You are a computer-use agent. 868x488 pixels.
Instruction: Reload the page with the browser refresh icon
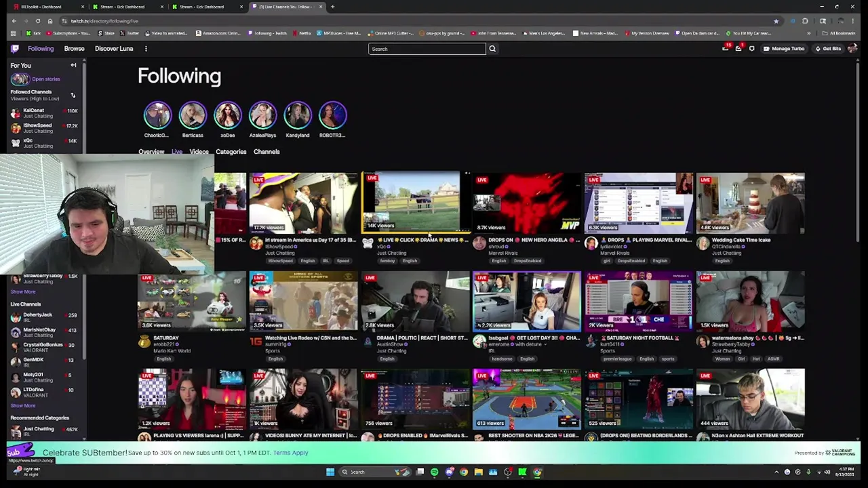tap(38, 21)
